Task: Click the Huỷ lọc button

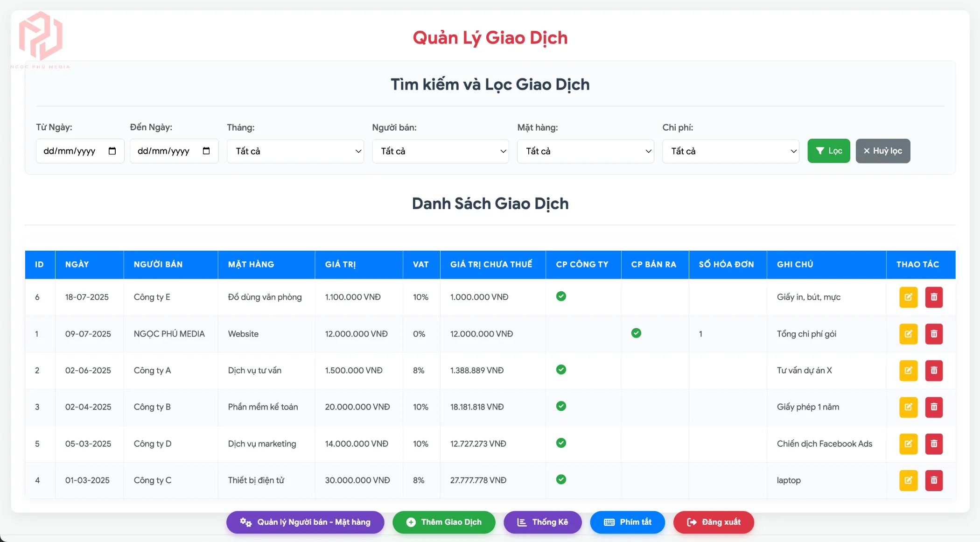Action: pos(882,151)
